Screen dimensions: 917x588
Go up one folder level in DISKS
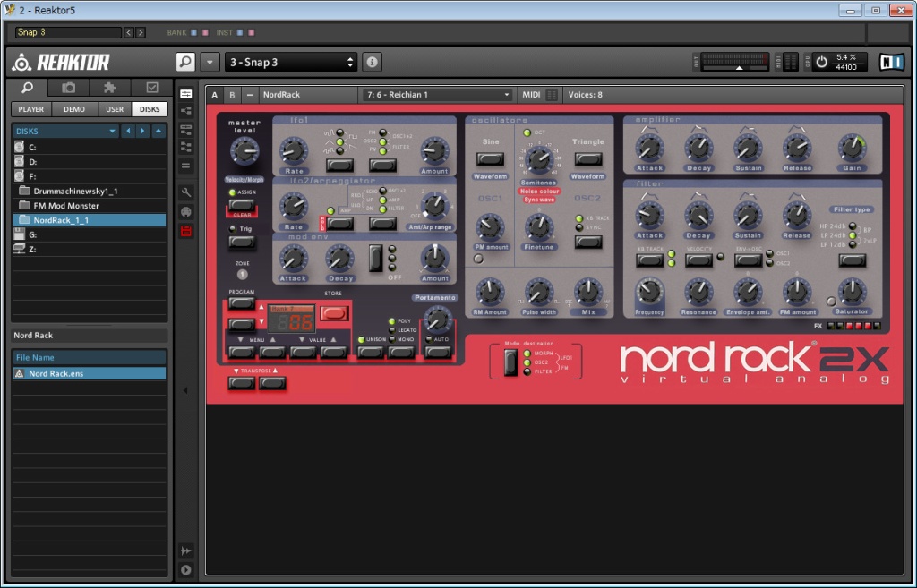(x=159, y=131)
